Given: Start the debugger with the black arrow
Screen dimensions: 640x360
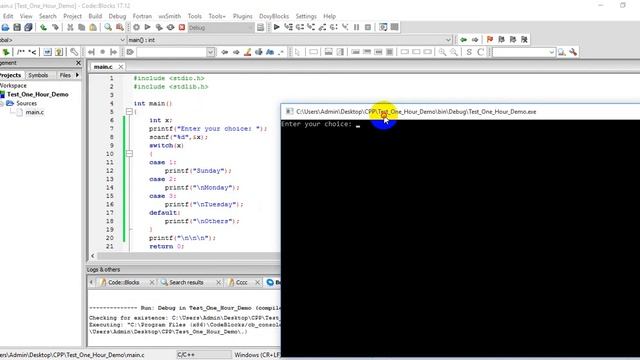Looking at the screenshot, I should 277,27.
